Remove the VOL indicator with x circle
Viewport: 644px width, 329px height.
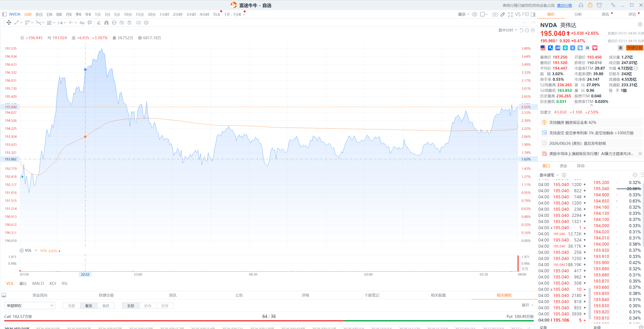tap(22, 251)
